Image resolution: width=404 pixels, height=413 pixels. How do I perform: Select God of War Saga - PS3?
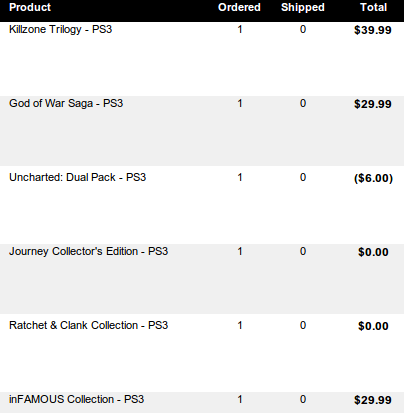[66, 103]
